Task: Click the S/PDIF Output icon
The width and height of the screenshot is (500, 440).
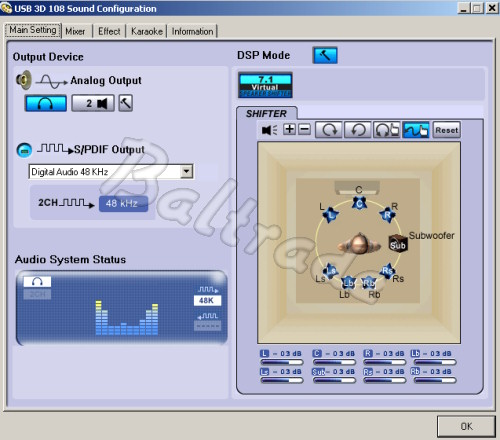Action: coord(24,150)
